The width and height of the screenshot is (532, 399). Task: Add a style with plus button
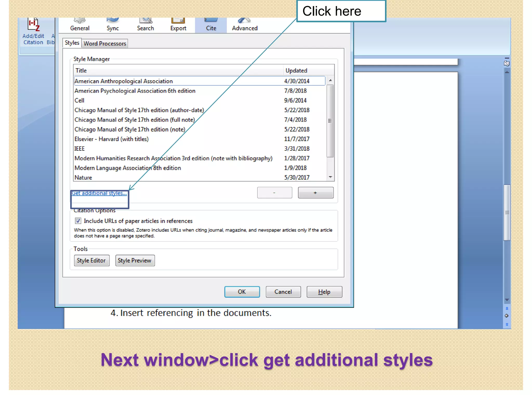316,193
